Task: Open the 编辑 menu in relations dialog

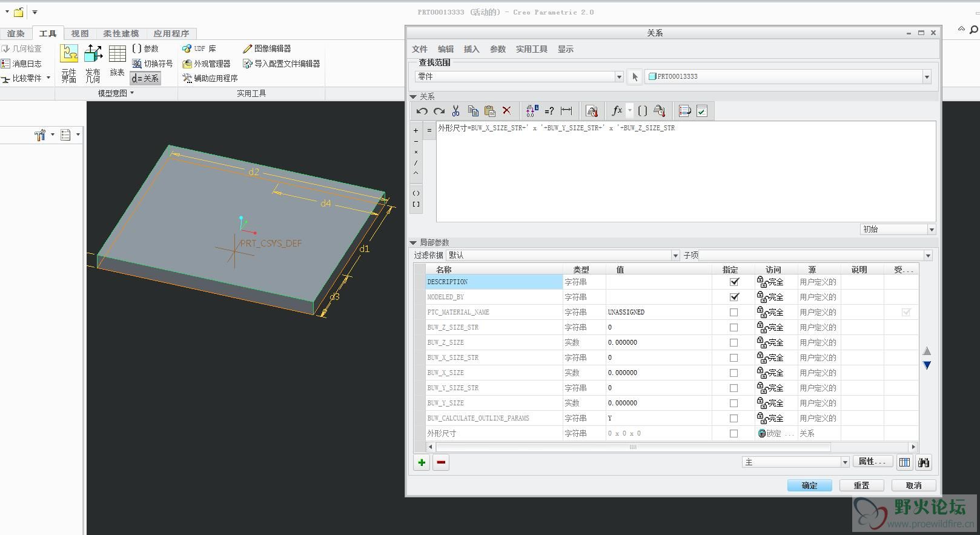Action: pyautogui.click(x=446, y=49)
